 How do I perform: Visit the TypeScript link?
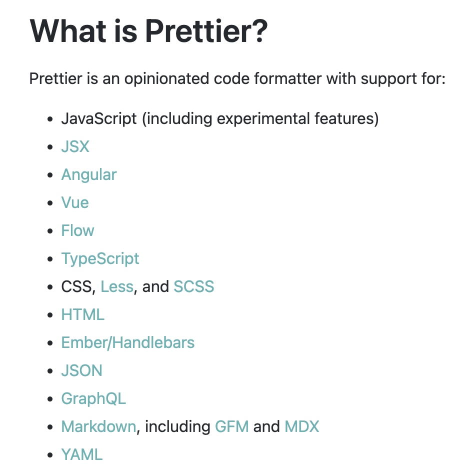100,259
